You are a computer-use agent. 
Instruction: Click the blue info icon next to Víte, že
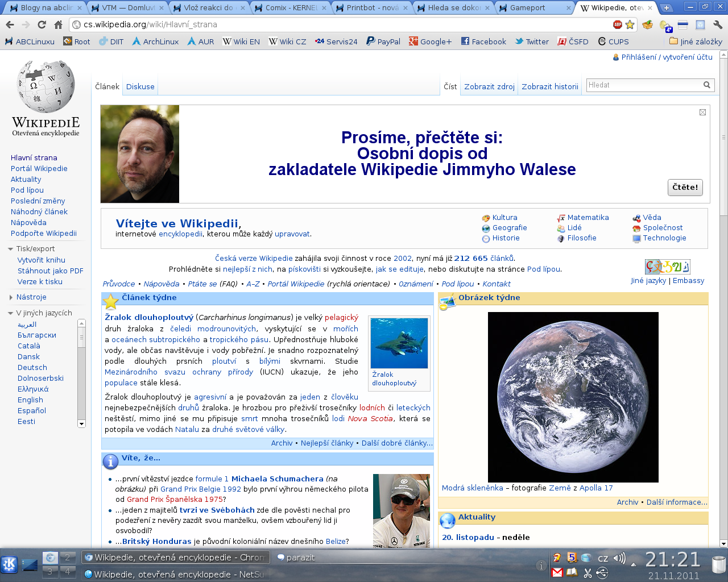click(x=110, y=462)
